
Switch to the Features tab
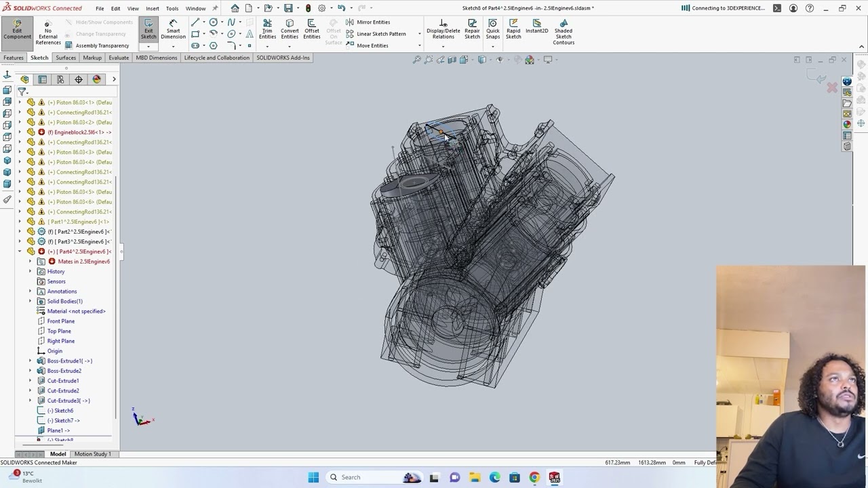(13, 58)
